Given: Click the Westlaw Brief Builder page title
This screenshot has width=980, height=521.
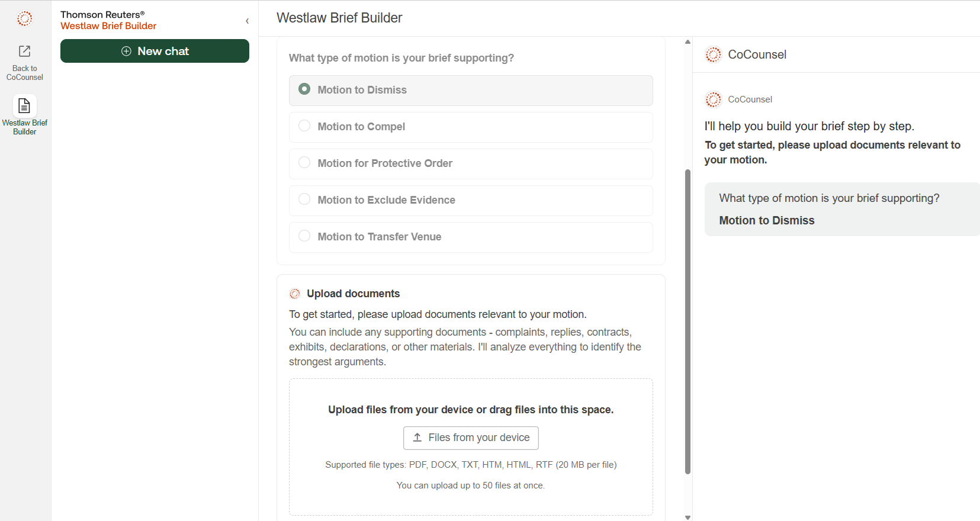Looking at the screenshot, I should [x=339, y=18].
